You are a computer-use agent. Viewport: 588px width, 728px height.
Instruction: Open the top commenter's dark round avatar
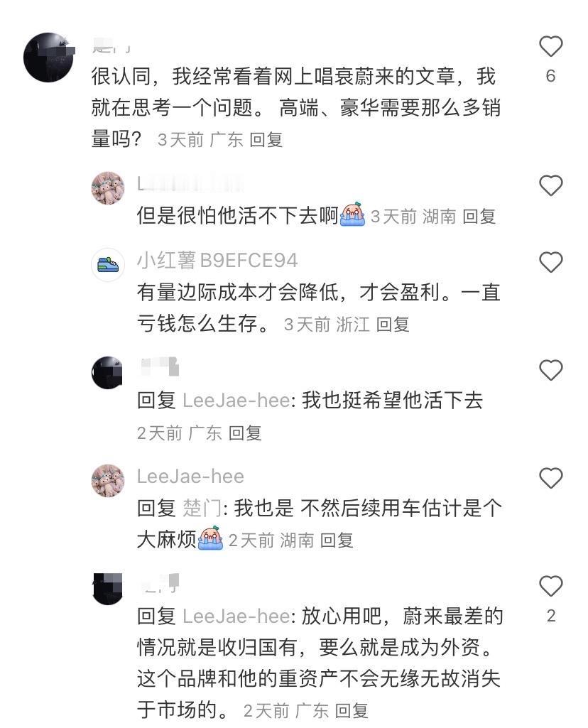[49, 58]
